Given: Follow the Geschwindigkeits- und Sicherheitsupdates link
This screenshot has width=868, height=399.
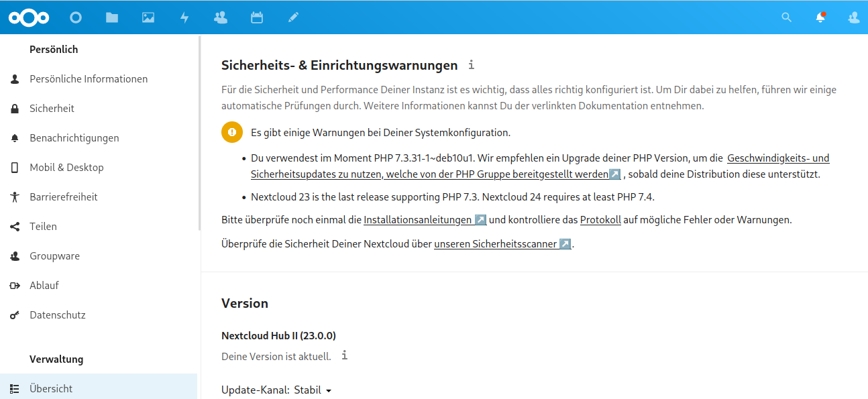Looking at the screenshot, I should coord(435,174).
